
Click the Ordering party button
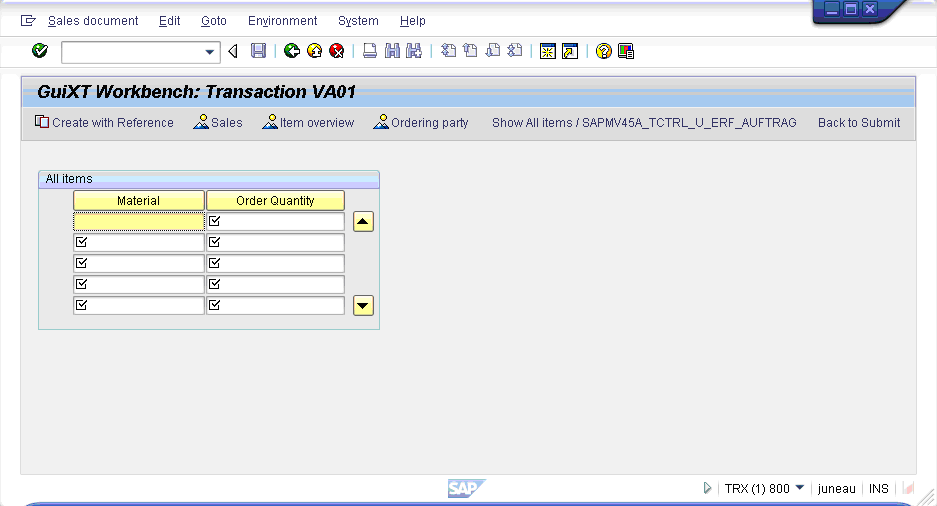[421, 122]
